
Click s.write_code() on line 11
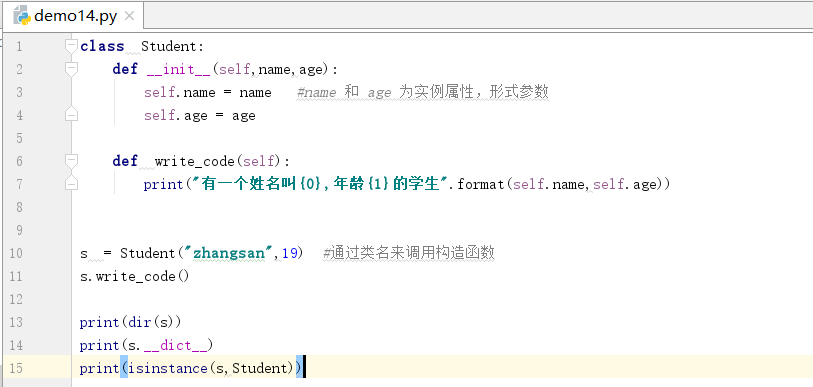[x=135, y=276]
